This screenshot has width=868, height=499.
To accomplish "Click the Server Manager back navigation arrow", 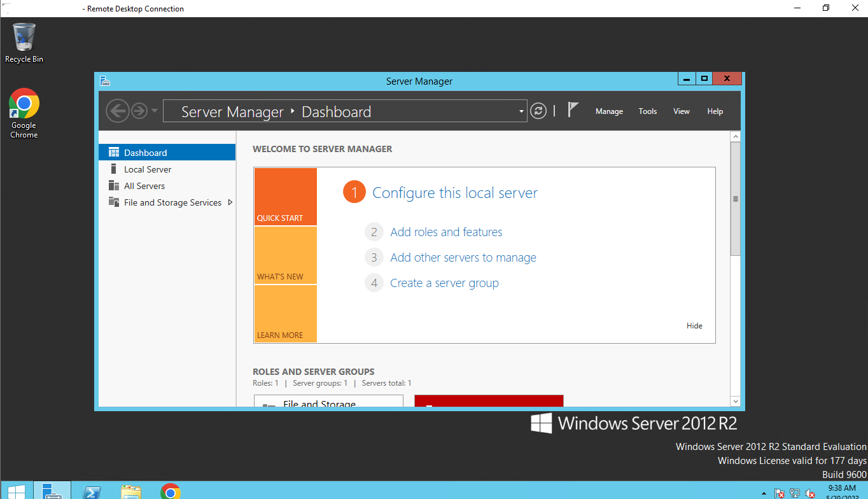I will coord(117,111).
